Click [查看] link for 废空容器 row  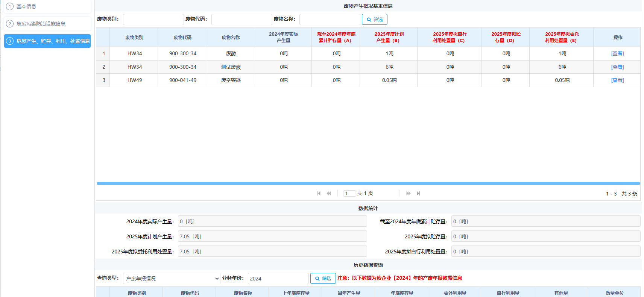[617, 80]
